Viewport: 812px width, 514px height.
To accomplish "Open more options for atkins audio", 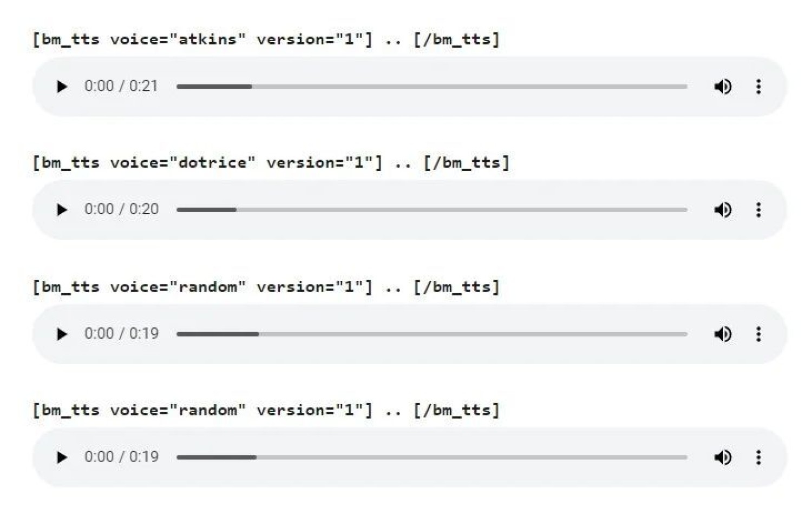I will (x=758, y=87).
